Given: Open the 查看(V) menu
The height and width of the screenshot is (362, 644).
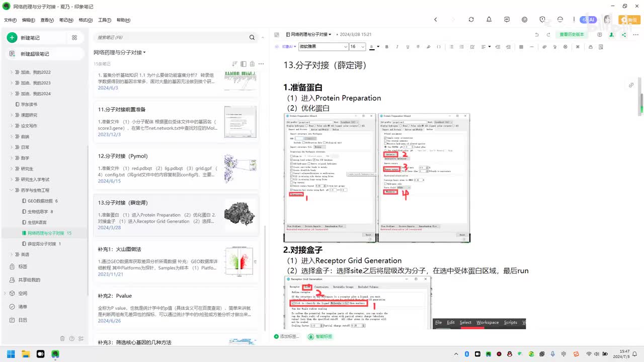Looking at the screenshot, I should point(47,20).
